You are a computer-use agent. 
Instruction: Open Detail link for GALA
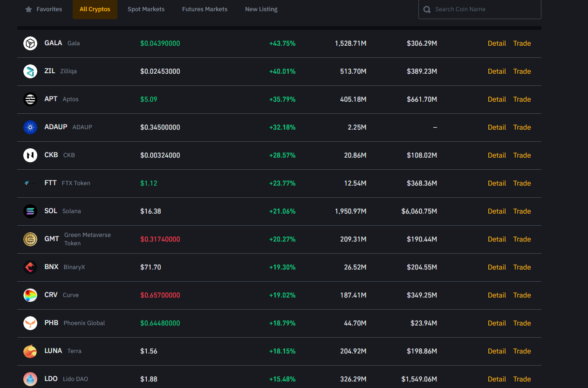click(x=497, y=43)
